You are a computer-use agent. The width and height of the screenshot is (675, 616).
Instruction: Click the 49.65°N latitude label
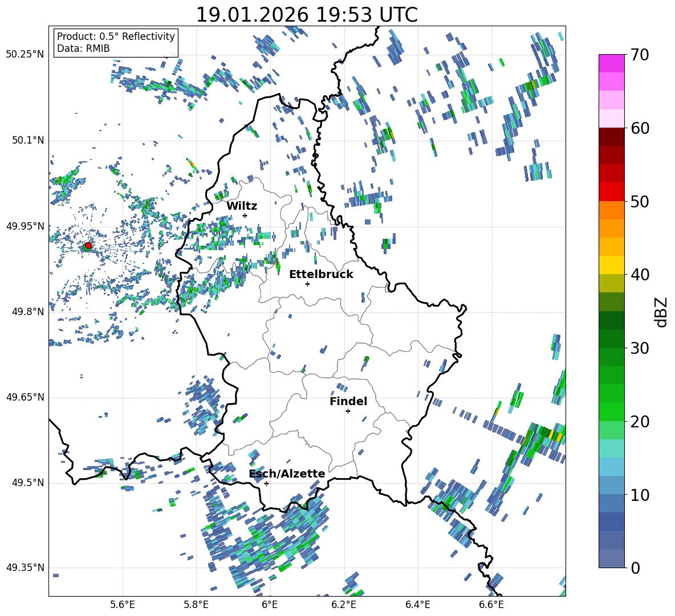25,398
